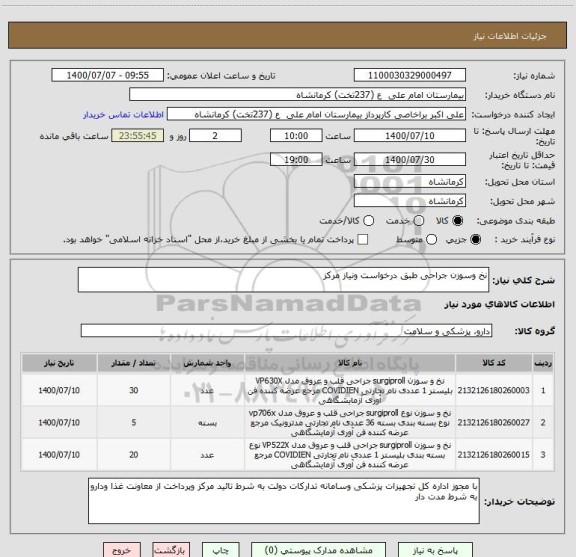Click the response deadline time 10:00 field

pos(296,136)
